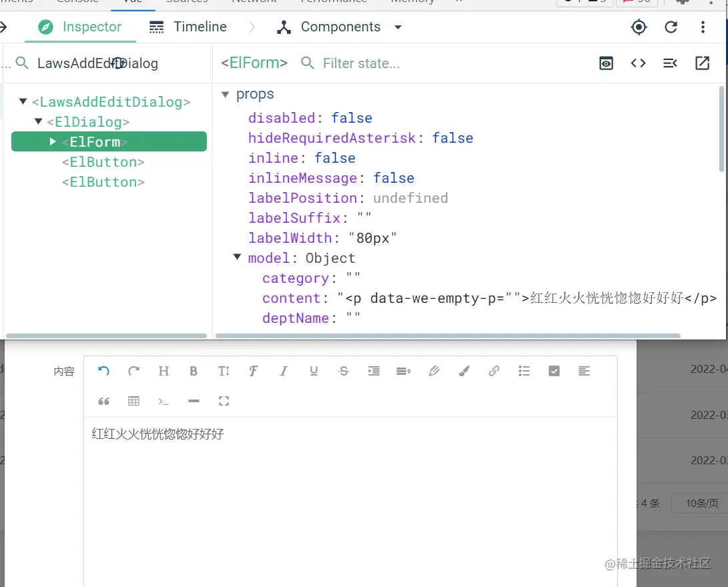Click the state panel horizontal scrollbar
This screenshot has height=587, width=728.
448,336
